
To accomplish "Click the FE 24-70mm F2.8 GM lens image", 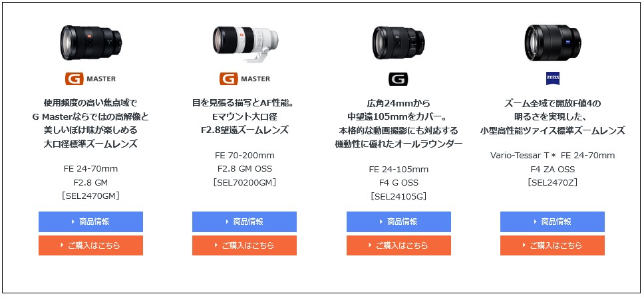I will [x=90, y=43].
